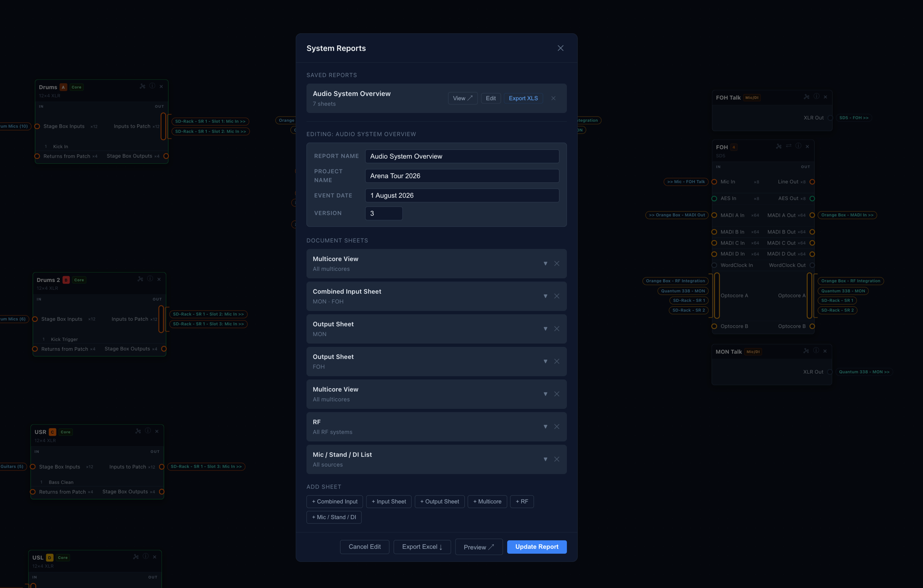This screenshot has width=923, height=588.
Task: Click FOH Talk XLR Out port
Action: pyautogui.click(x=830, y=118)
